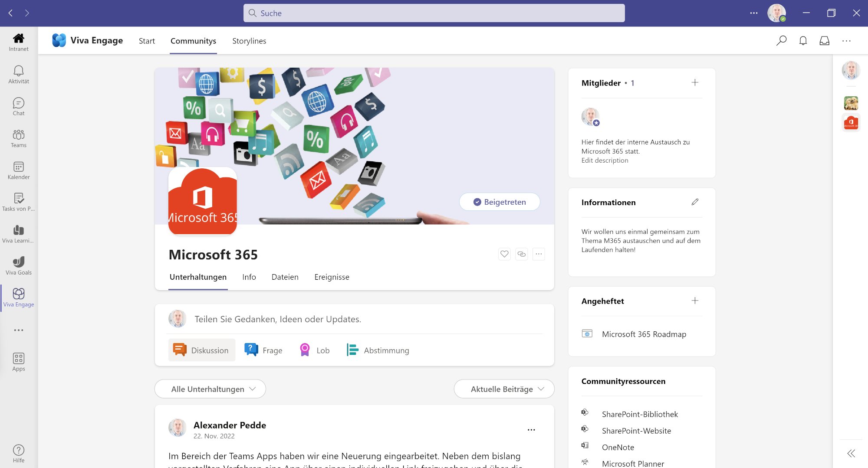Open Viva Learning in the sidebar
This screenshot has height=468, width=868.
(x=19, y=234)
